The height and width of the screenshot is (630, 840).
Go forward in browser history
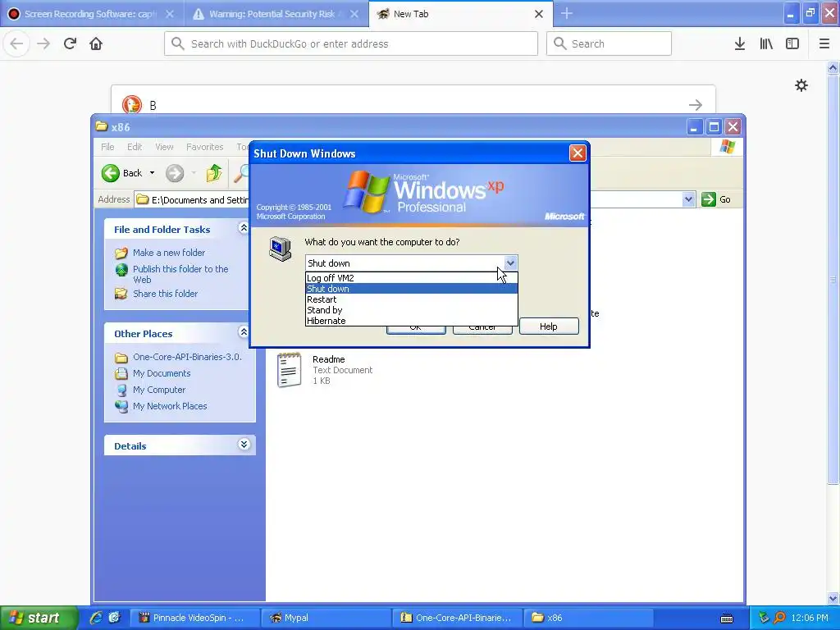point(43,43)
